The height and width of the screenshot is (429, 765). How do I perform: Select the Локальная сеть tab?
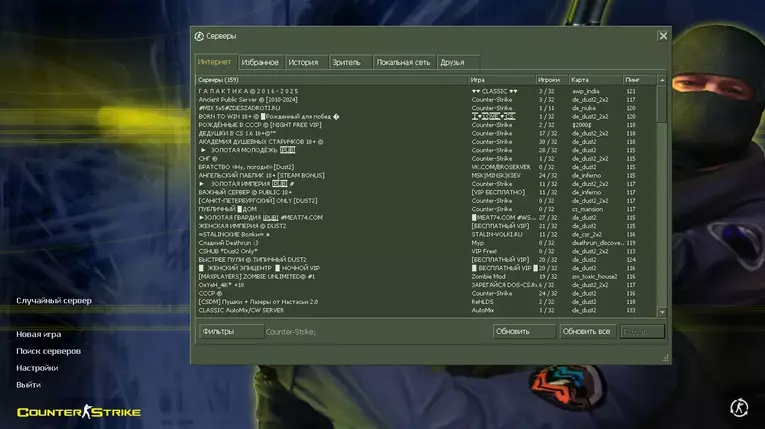coord(403,62)
